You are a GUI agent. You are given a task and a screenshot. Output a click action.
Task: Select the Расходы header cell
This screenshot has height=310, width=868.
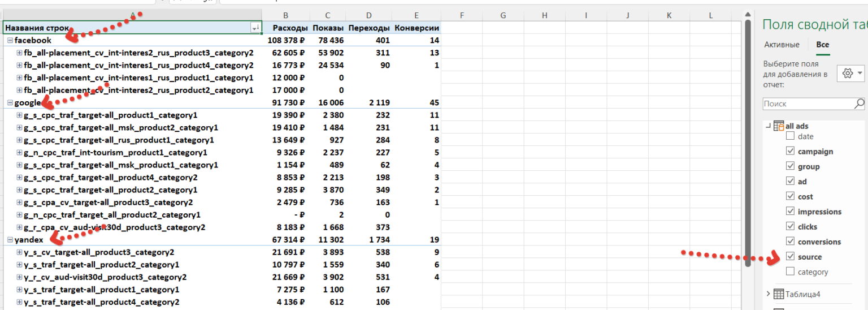point(286,28)
